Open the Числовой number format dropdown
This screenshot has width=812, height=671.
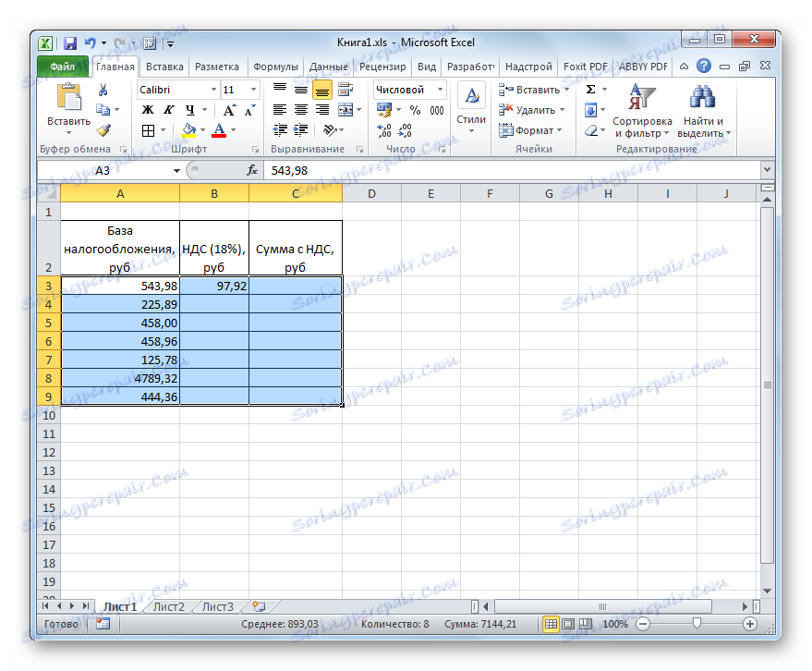tap(440, 90)
